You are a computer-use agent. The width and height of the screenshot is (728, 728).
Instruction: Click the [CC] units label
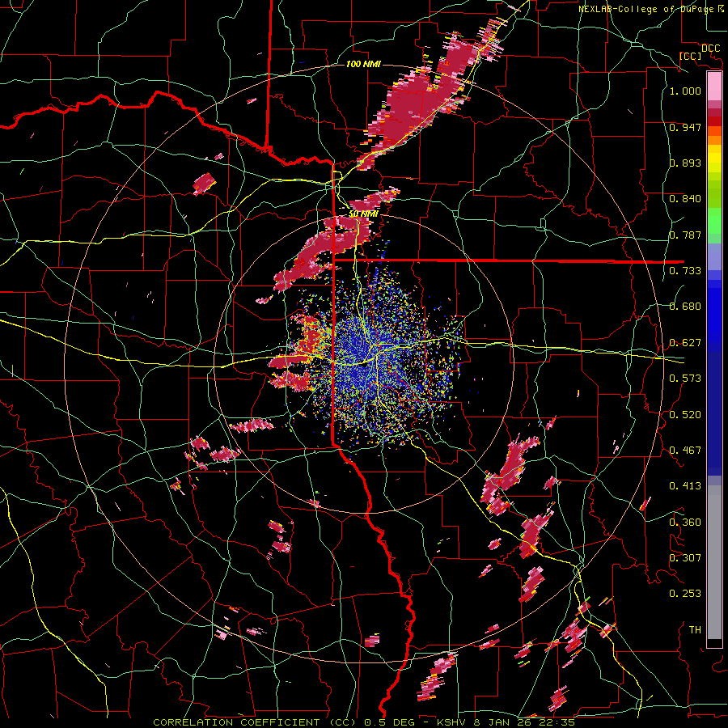click(691, 56)
